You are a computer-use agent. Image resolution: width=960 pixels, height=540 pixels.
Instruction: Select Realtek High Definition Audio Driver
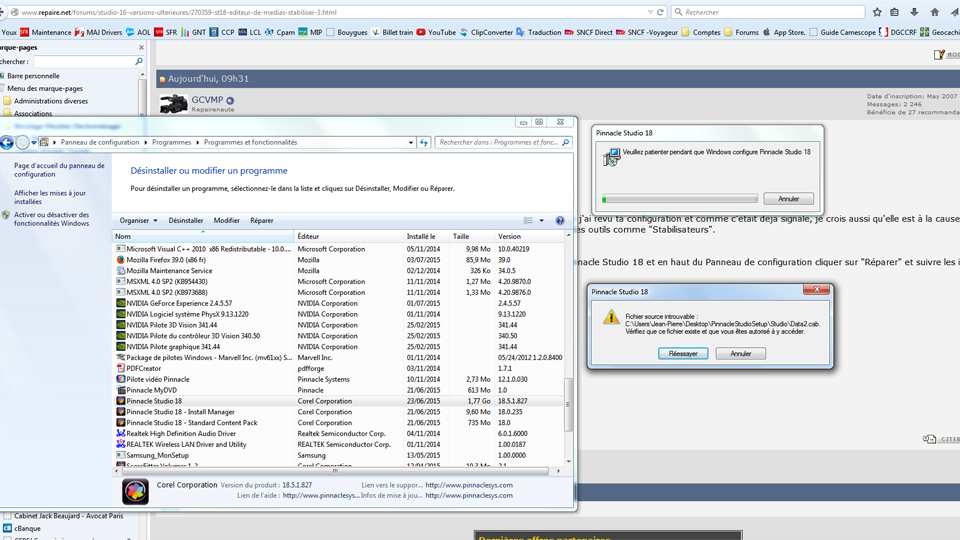[x=339, y=433]
